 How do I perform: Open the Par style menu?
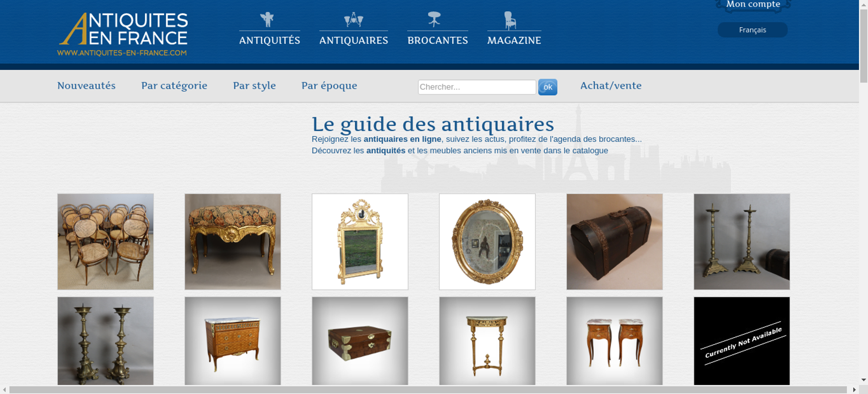[254, 86]
